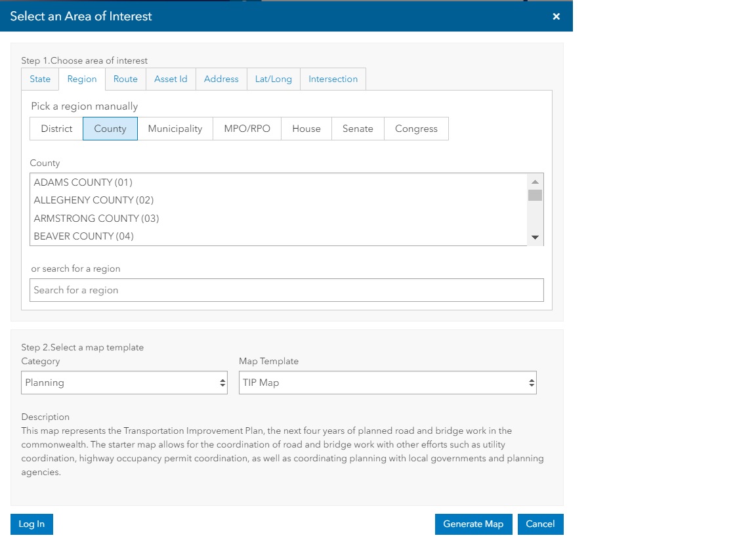Click the Search for a region field
The height and width of the screenshot is (544, 756).
click(287, 290)
